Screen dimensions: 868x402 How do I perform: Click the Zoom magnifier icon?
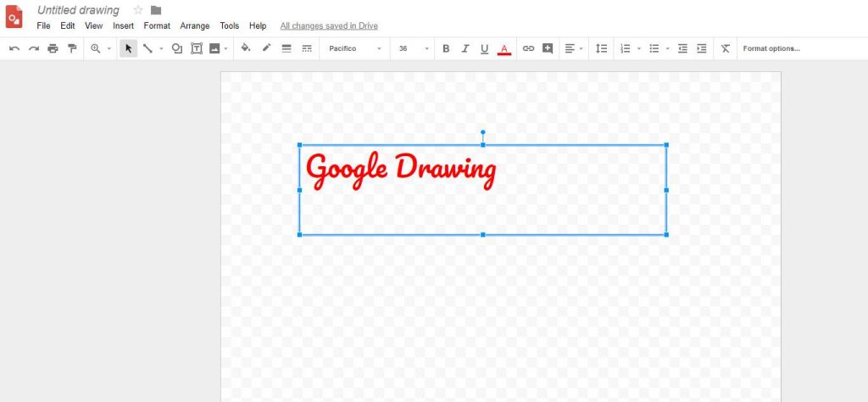(95, 48)
